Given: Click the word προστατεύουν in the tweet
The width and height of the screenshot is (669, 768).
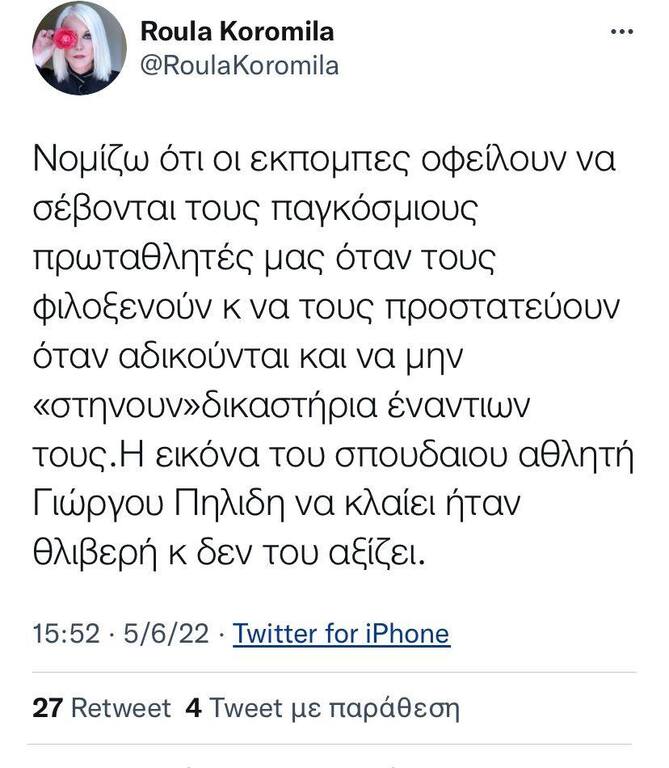Looking at the screenshot, I should 502,308.
